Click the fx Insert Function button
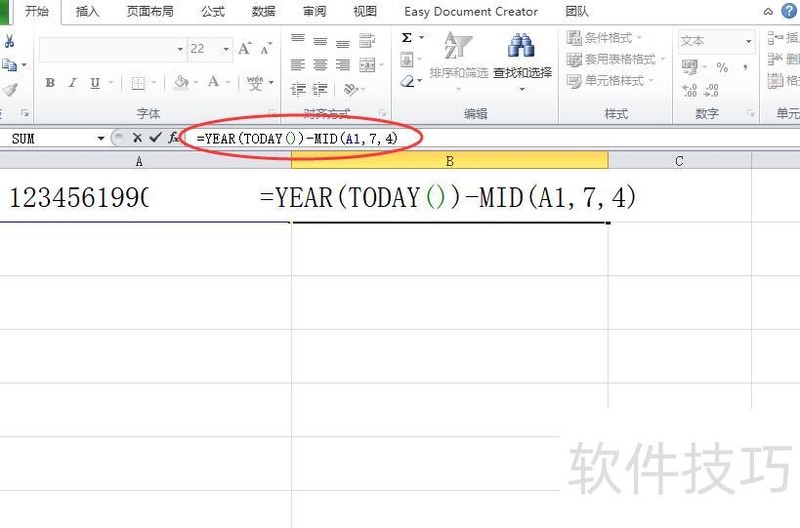This screenshot has height=528, width=800. (173, 137)
